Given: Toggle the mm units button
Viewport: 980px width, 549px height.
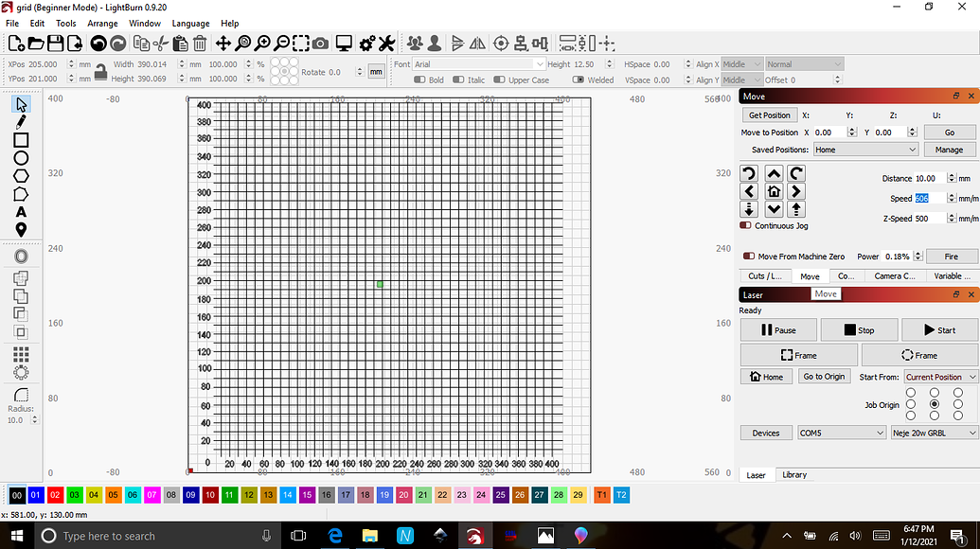Looking at the screenshot, I should (x=376, y=72).
